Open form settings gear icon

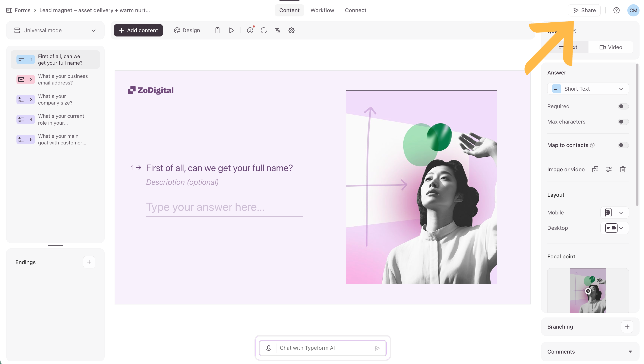click(x=291, y=30)
